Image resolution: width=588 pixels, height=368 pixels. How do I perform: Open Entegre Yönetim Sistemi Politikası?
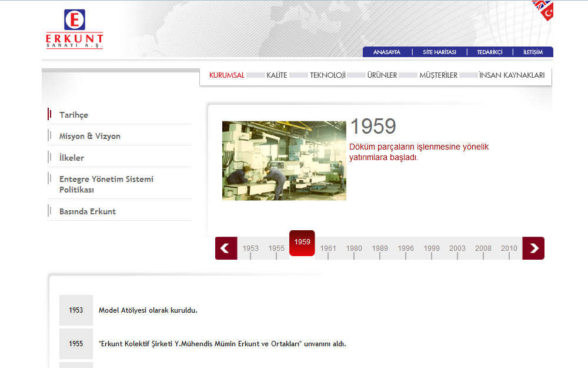point(106,184)
